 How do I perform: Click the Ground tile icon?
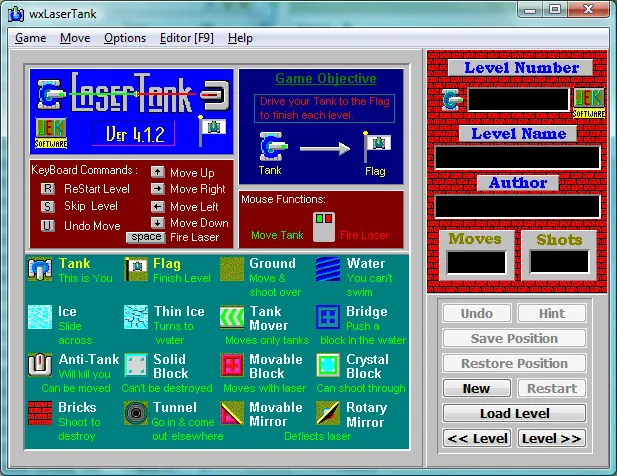click(x=232, y=269)
